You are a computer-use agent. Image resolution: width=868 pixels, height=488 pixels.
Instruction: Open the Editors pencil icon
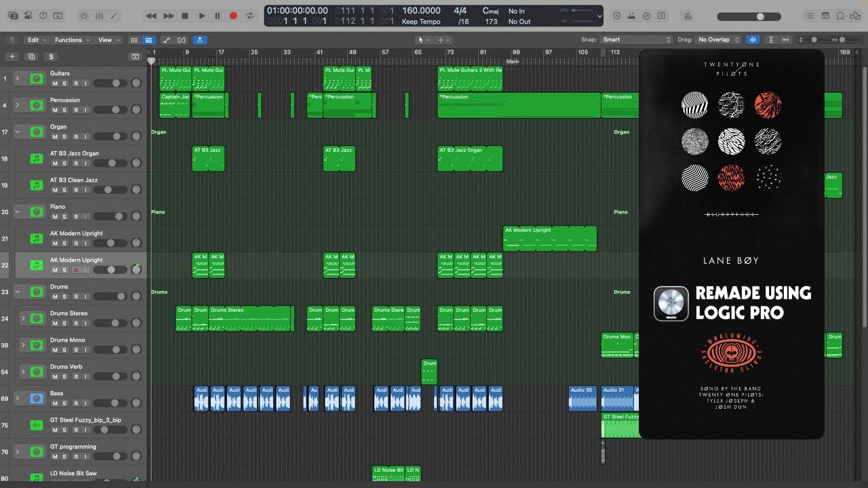115,16
